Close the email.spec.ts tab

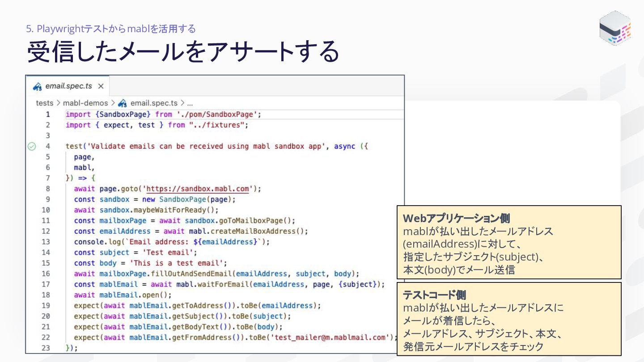tap(101, 86)
